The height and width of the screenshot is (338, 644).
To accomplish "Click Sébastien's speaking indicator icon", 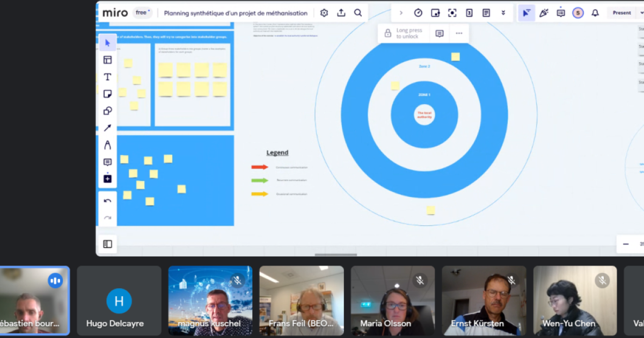I will point(55,280).
